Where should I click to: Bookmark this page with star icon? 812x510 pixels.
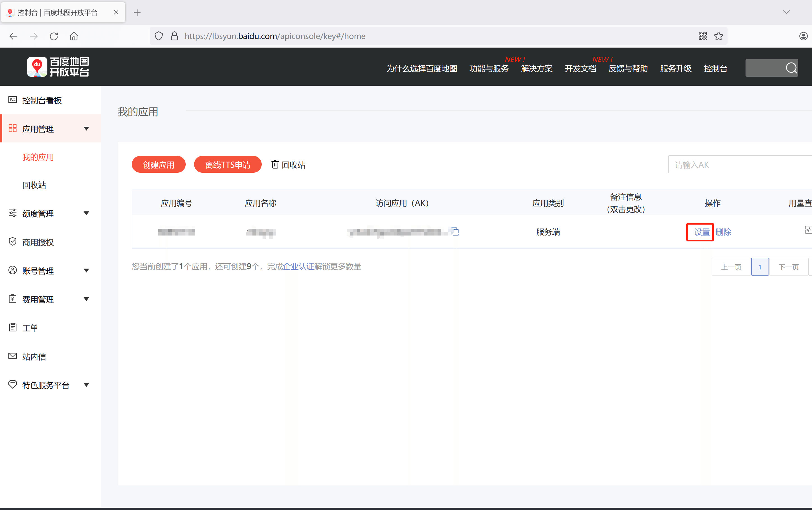click(x=718, y=36)
